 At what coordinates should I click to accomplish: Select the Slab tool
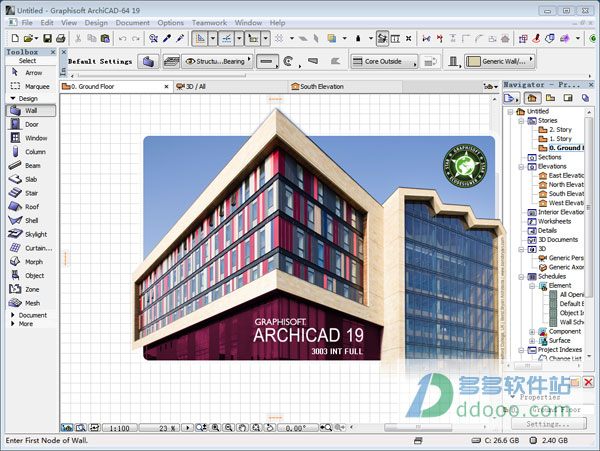click(31, 179)
